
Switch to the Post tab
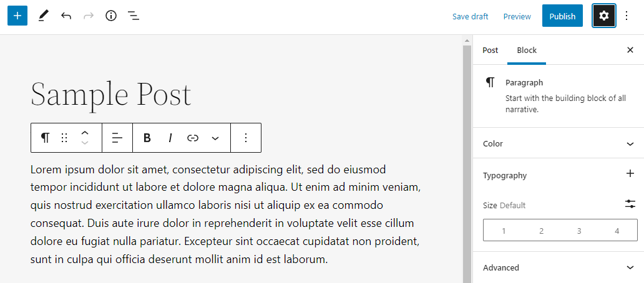[x=490, y=50]
